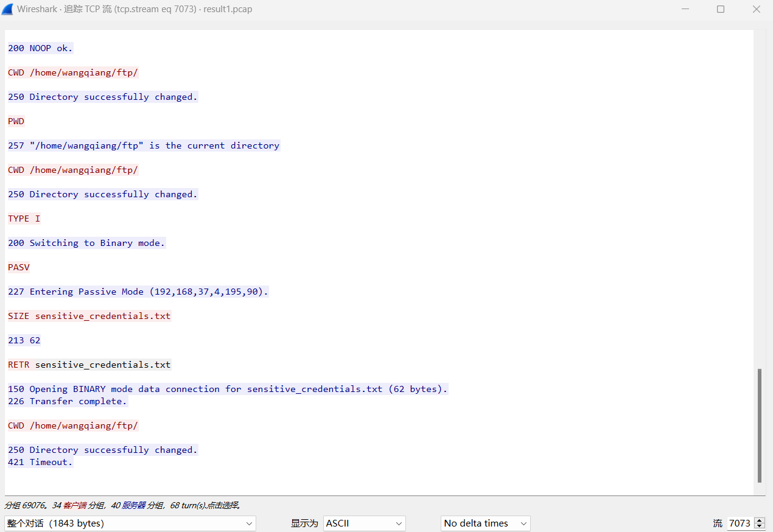773x532 pixels.
Task: Select the "TYPE I" command line
Action: click(24, 219)
